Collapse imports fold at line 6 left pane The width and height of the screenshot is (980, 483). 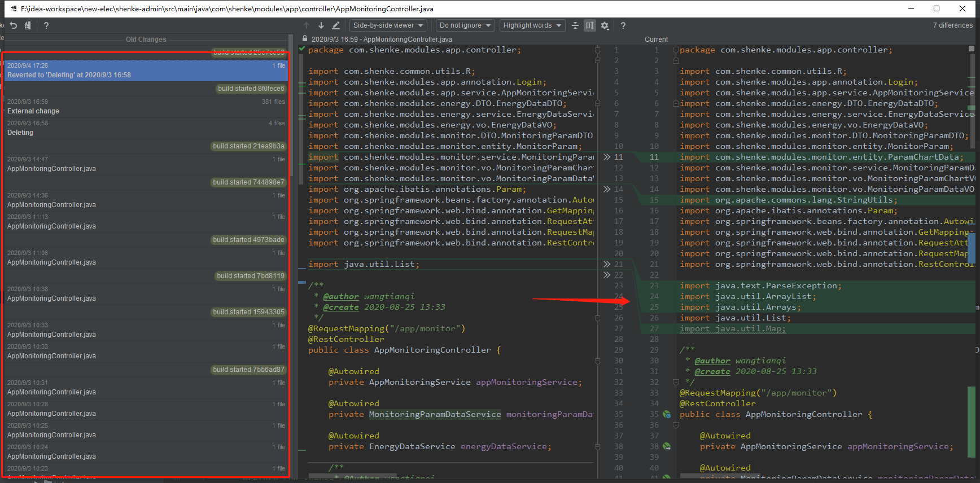[x=597, y=103]
